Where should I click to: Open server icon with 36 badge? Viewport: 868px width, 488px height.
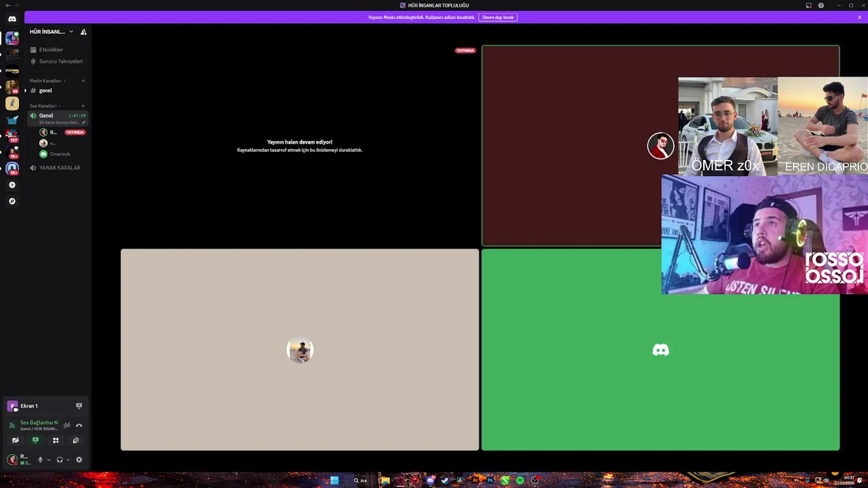pyautogui.click(x=12, y=87)
